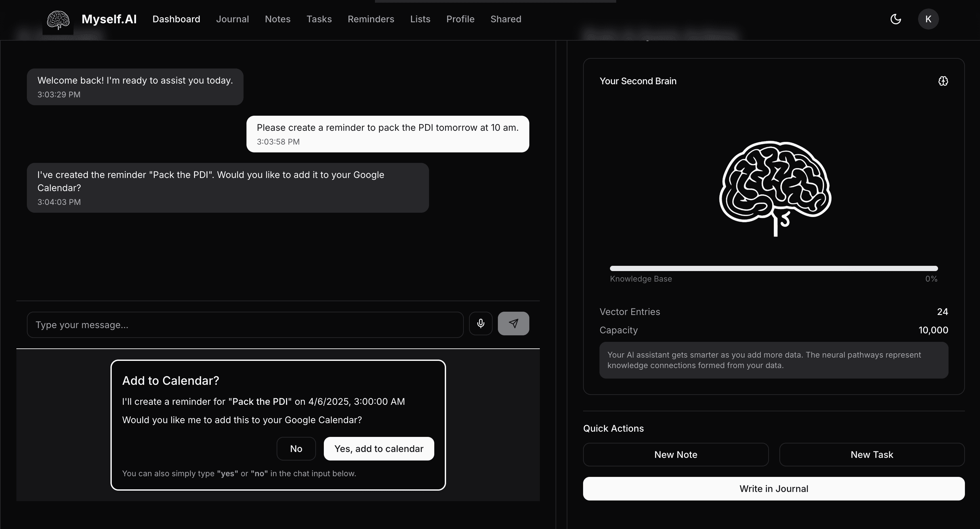Image resolution: width=980 pixels, height=529 pixels.
Task: Click the user message about packing the PDI
Action: click(388, 134)
